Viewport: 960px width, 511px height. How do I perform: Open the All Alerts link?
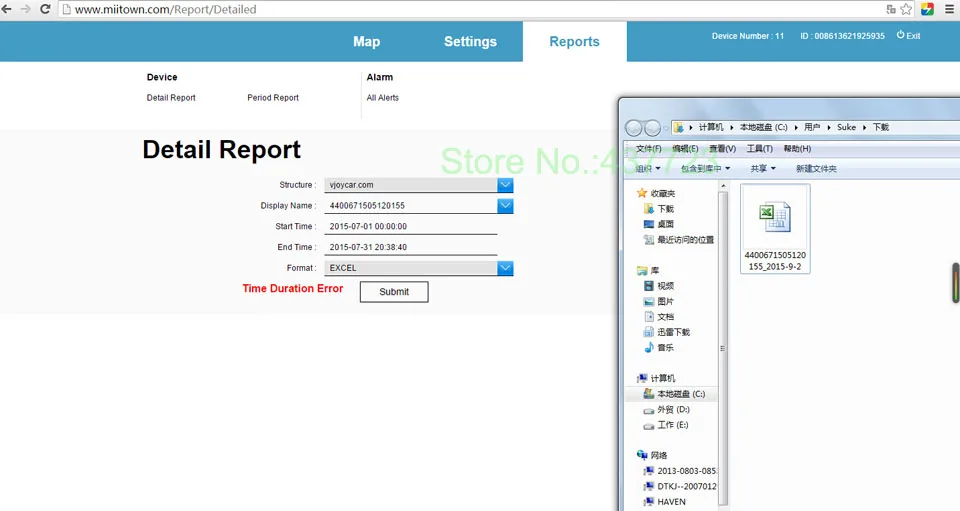click(383, 97)
